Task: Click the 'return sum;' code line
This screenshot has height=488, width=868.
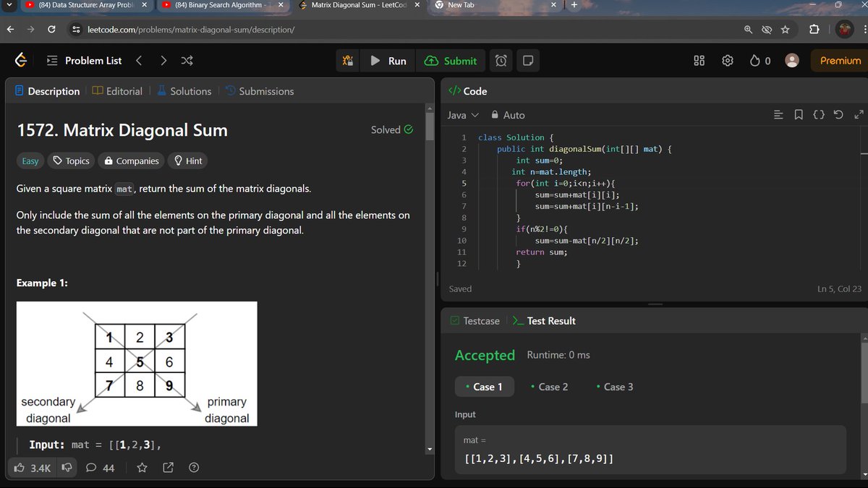Action: [x=542, y=252]
